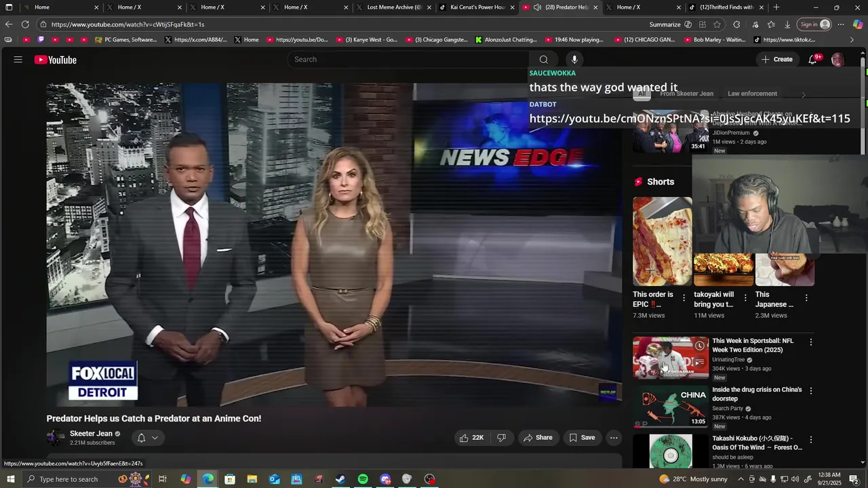Open the Bob Marley - Waitin bookmark
Viewport: 868px width, 488px height.
click(714, 40)
